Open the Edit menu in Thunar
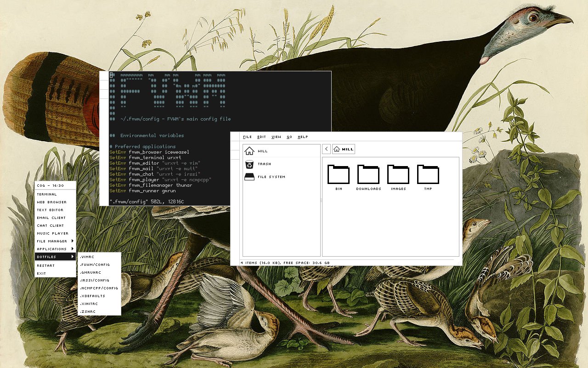 [261, 137]
